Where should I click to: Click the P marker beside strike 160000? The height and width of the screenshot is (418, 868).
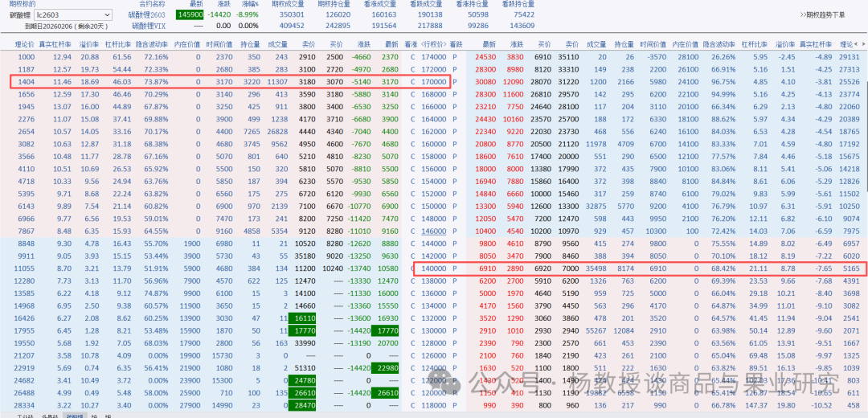455,143
